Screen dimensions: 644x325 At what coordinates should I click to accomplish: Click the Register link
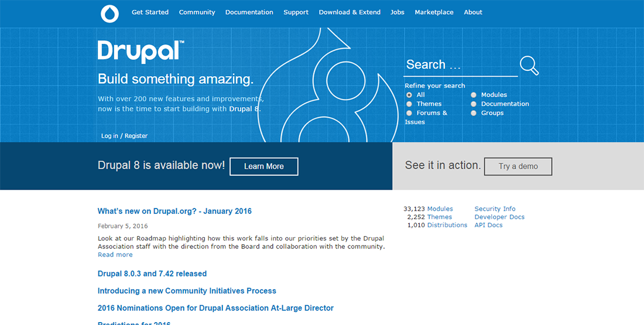point(136,136)
